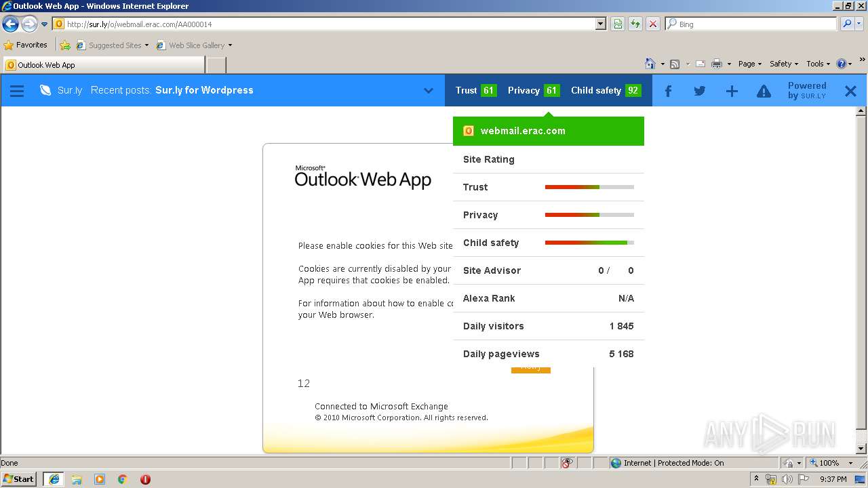Click the Home icon in command bar

click(650, 64)
